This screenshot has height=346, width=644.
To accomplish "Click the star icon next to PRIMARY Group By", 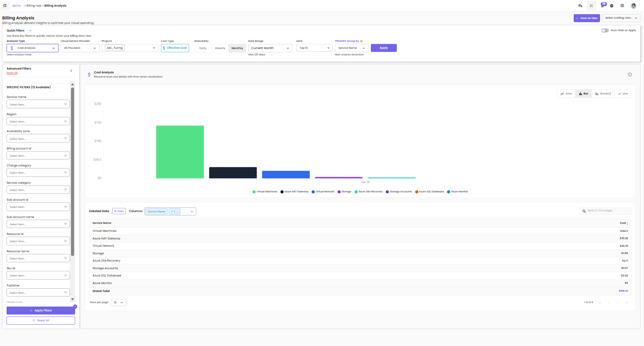I will 361,41.
